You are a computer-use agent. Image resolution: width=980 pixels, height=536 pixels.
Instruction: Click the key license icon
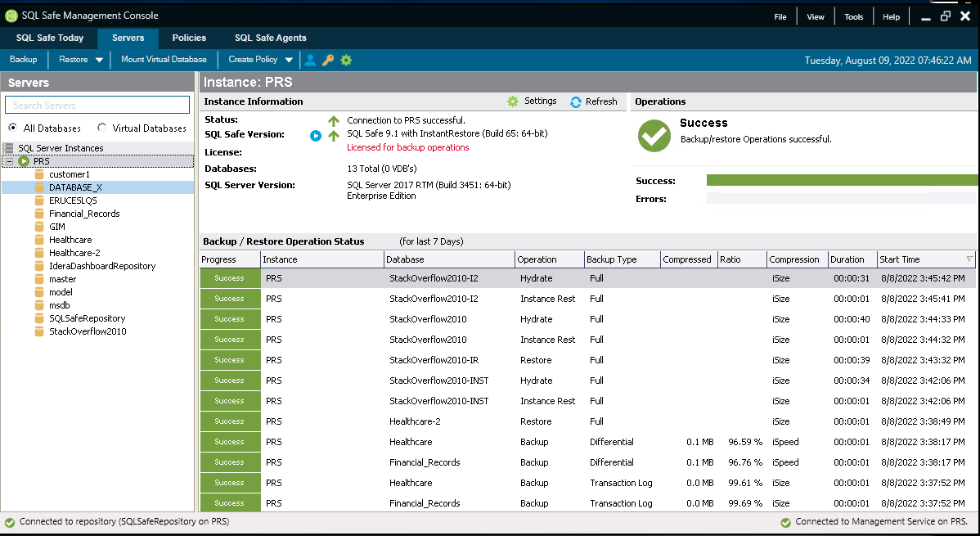click(x=328, y=60)
